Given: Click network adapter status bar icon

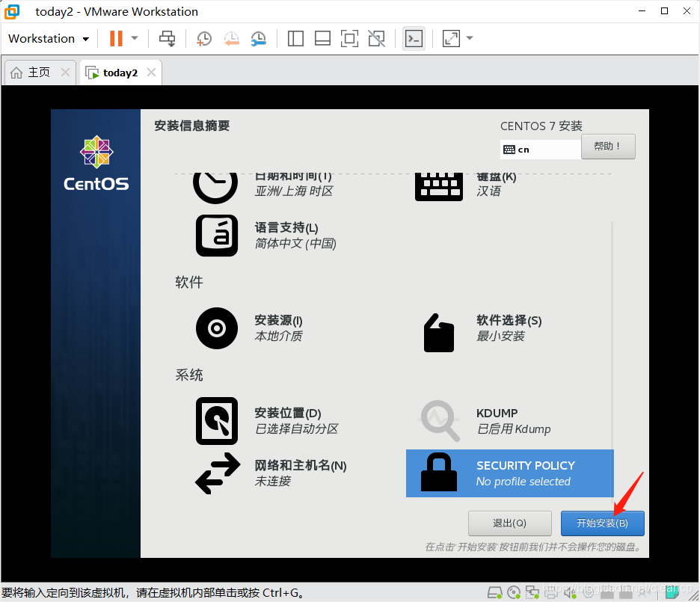Looking at the screenshot, I should click(532, 592).
